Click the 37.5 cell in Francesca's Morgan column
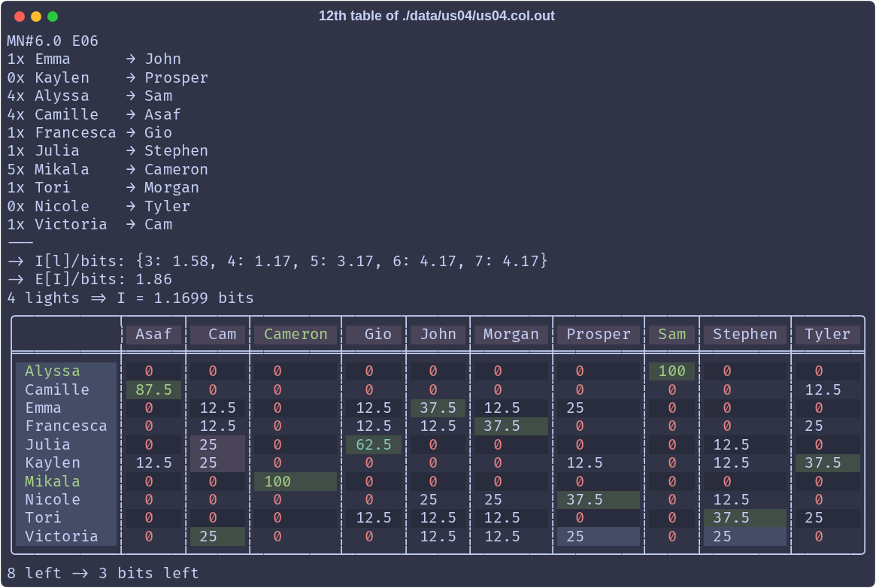Screen dimensions: 876x588 [x=511, y=426]
